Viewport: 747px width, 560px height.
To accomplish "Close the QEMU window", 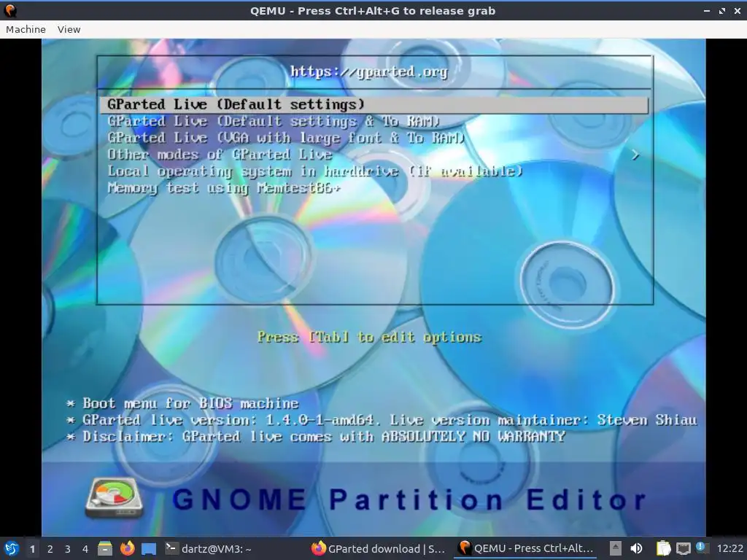I will [738, 10].
